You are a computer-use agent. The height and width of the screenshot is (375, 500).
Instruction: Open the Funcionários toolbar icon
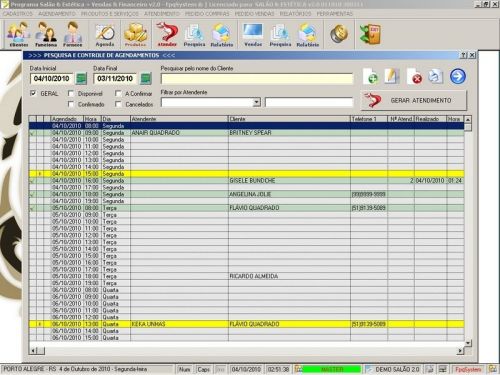click(46, 34)
